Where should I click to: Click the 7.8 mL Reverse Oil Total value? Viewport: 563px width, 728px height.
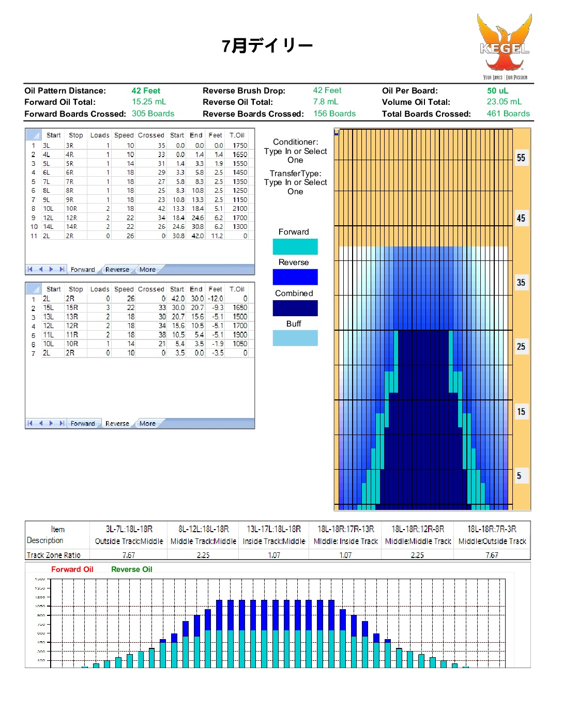point(326,102)
